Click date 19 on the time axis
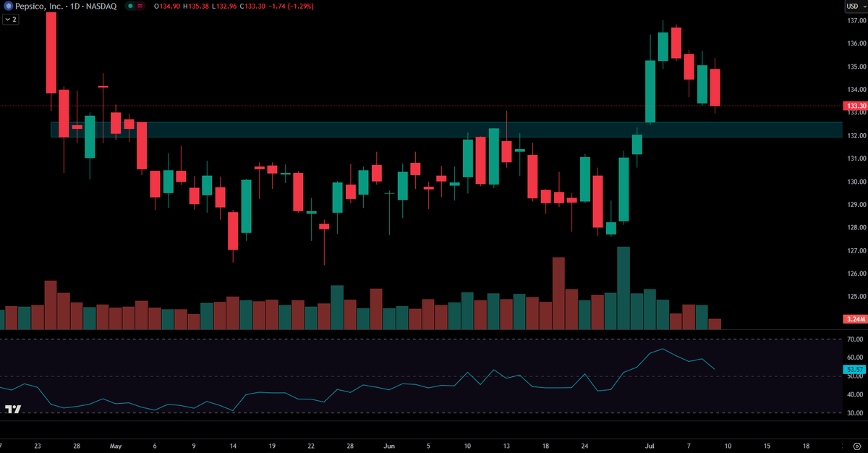 pyautogui.click(x=272, y=446)
